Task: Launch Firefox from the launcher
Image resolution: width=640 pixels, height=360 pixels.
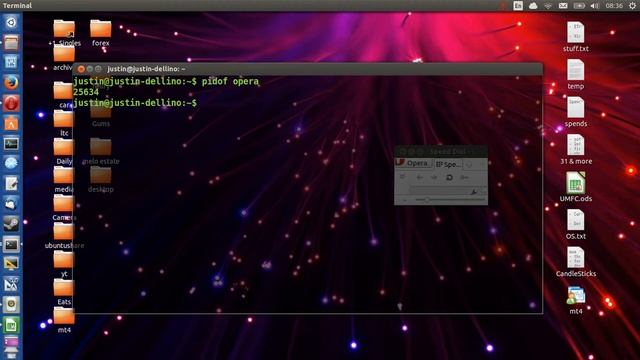Action: [x=11, y=82]
